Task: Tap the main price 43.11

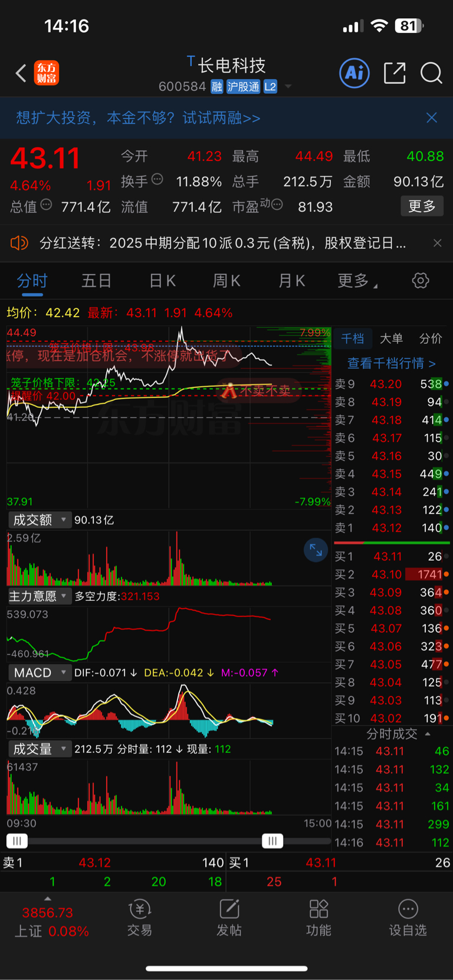Action: coord(45,158)
